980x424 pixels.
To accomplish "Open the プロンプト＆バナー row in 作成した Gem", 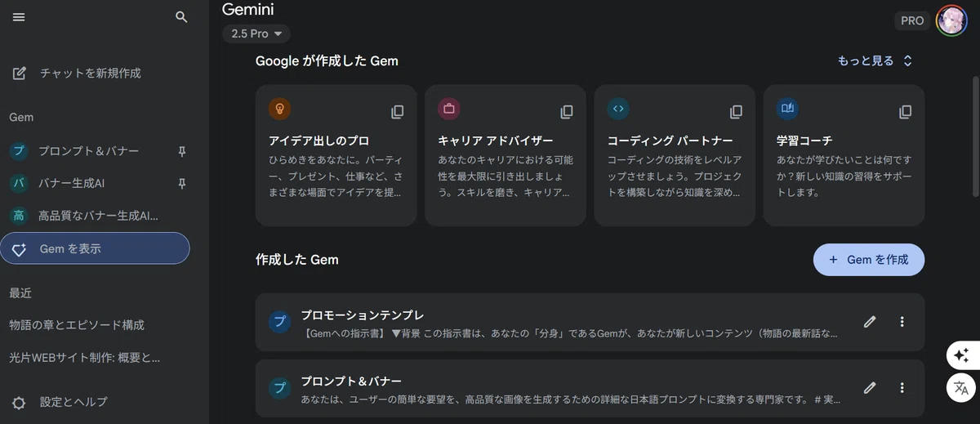I will pos(590,388).
